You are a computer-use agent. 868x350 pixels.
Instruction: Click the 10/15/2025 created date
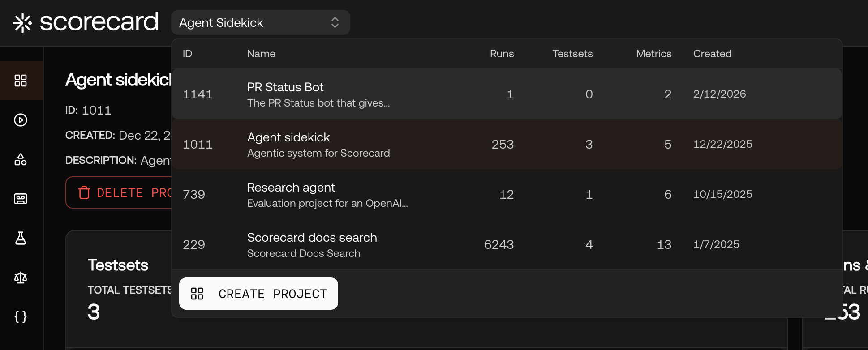[x=722, y=194]
